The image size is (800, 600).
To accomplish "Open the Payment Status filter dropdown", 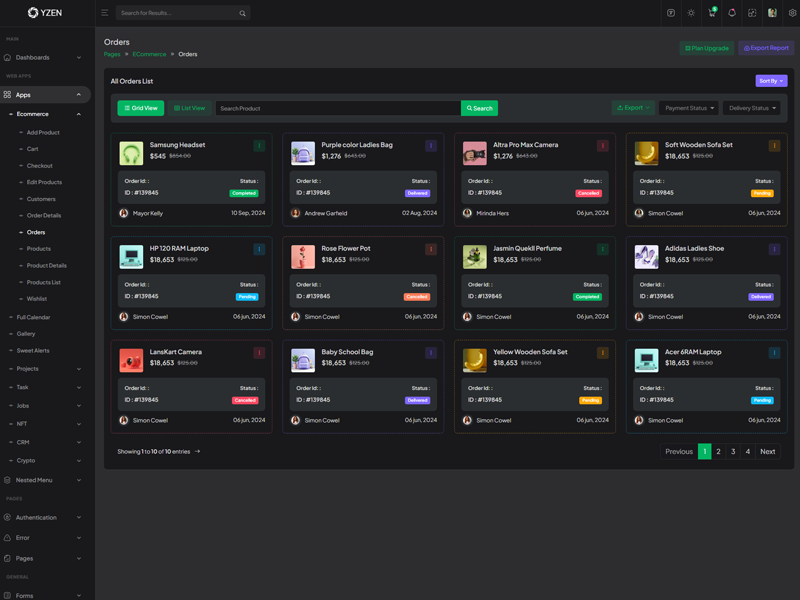I will tap(689, 108).
